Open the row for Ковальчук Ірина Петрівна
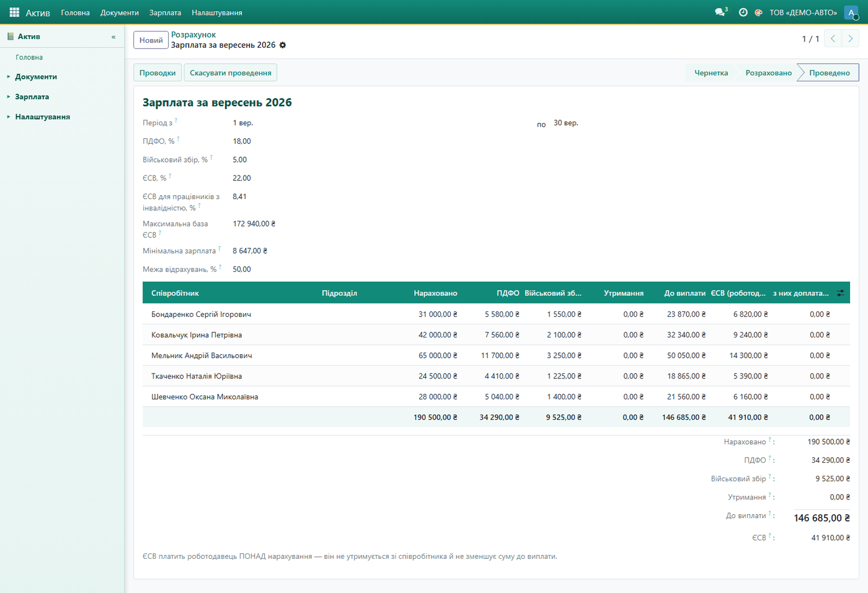Viewport: 868px width, 593px height. (496, 335)
